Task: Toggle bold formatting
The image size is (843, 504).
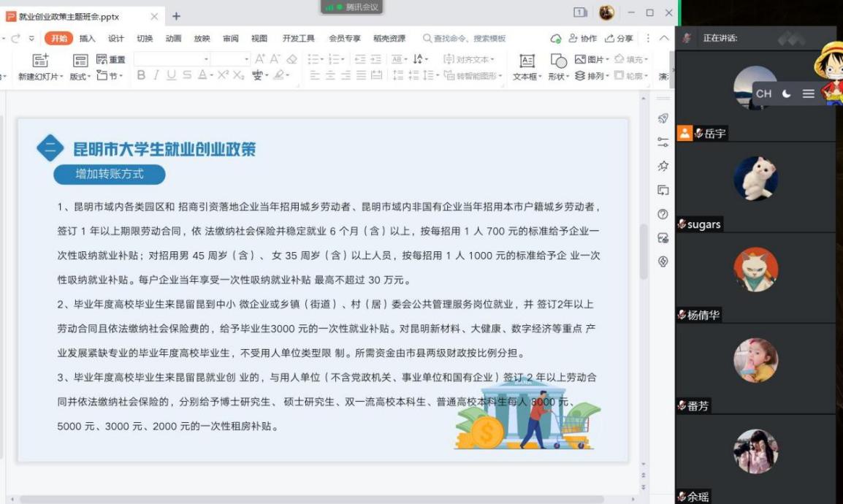Action: (141, 75)
